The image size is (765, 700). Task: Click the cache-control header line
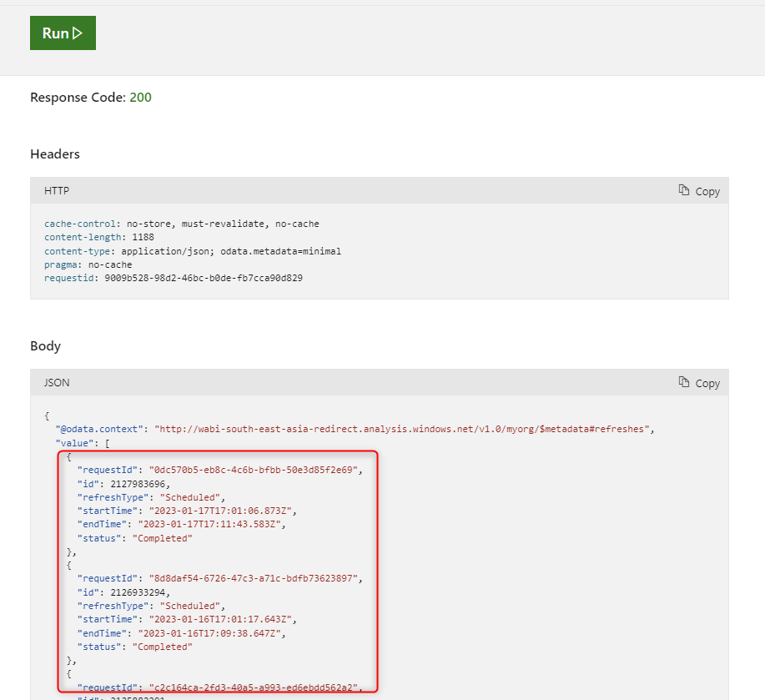click(181, 224)
